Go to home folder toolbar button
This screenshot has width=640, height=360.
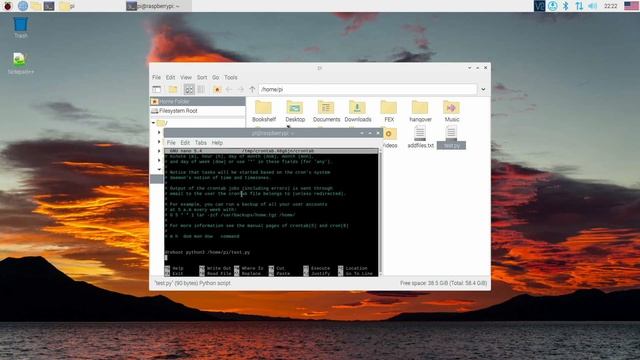coord(217,89)
